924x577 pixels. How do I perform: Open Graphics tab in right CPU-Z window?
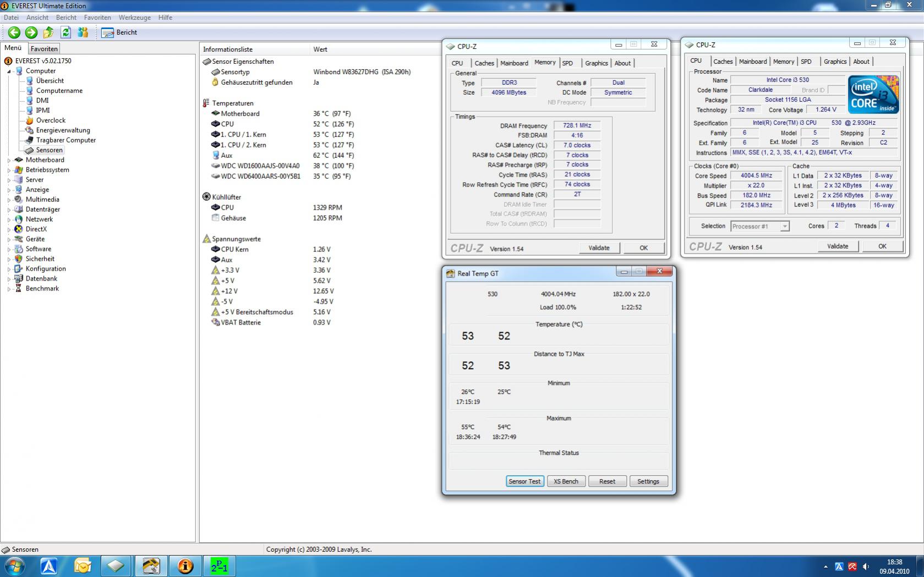point(835,62)
